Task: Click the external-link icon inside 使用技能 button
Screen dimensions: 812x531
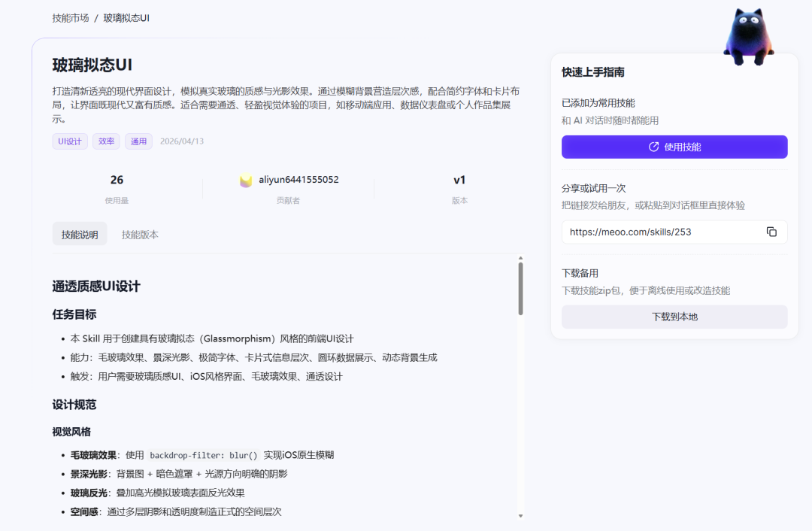Action: (653, 147)
